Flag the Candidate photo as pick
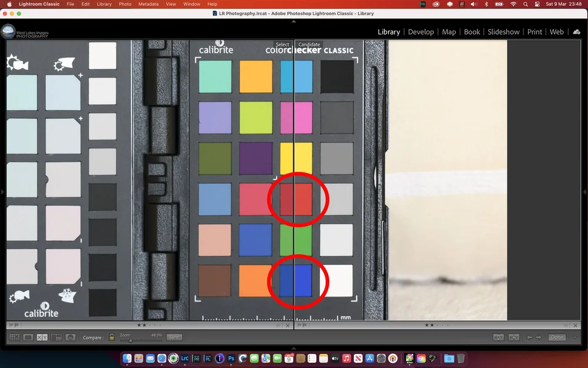The height and width of the screenshot is (368, 588). tap(299, 325)
